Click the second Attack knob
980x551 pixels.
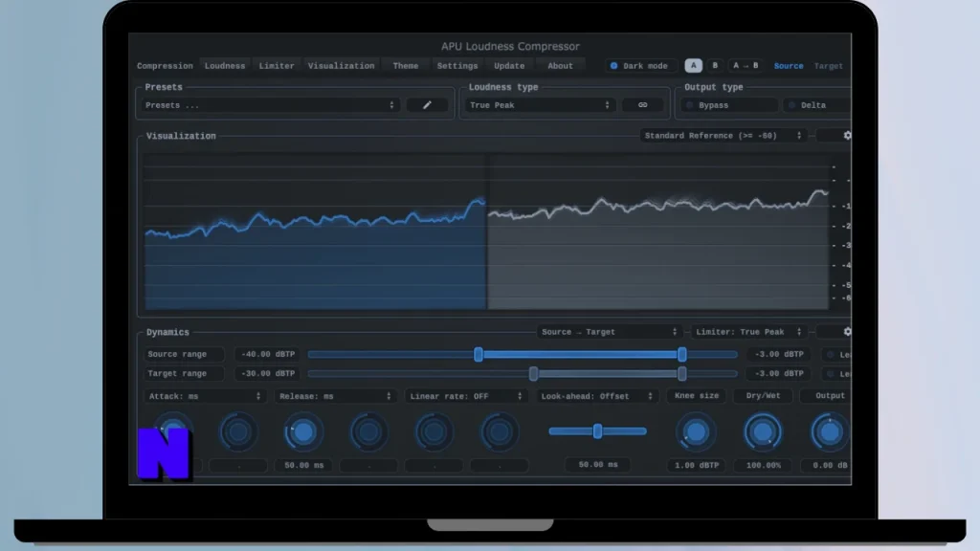point(238,431)
